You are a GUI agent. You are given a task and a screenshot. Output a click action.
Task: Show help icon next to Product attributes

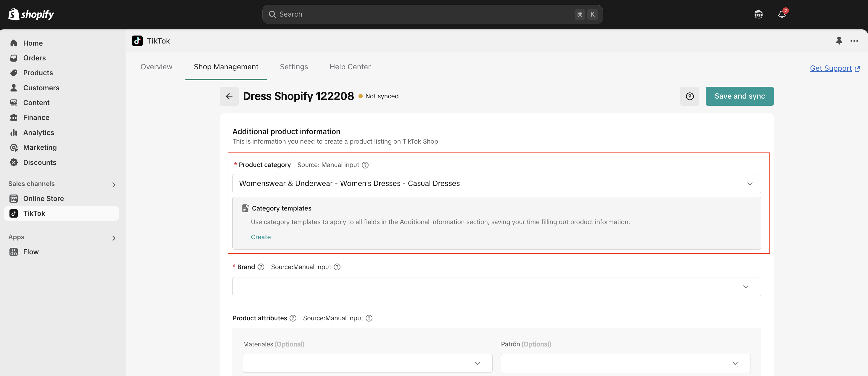click(293, 318)
